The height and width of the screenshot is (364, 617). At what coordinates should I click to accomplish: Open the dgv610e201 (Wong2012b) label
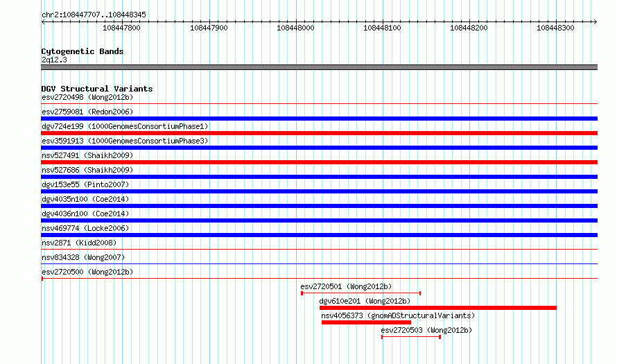click(x=365, y=301)
